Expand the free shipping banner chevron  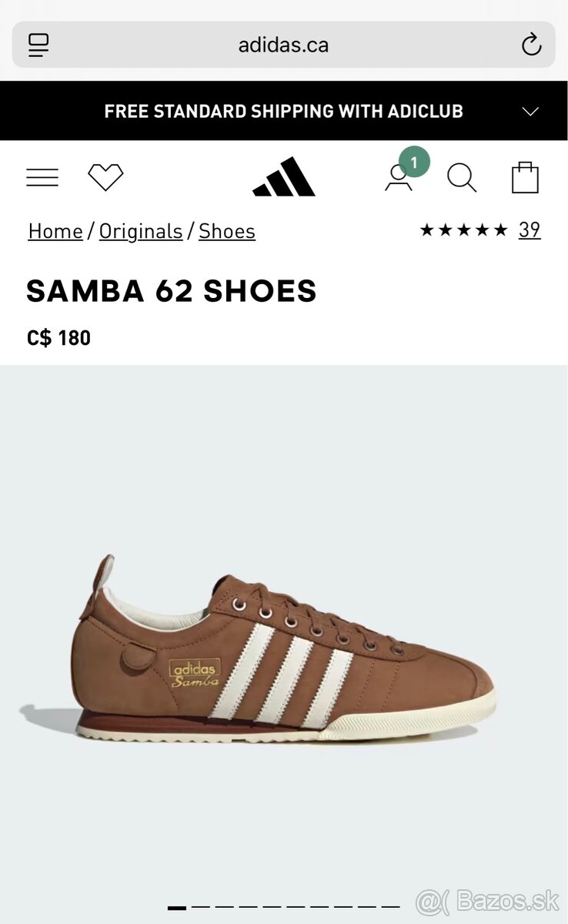click(x=530, y=112)
